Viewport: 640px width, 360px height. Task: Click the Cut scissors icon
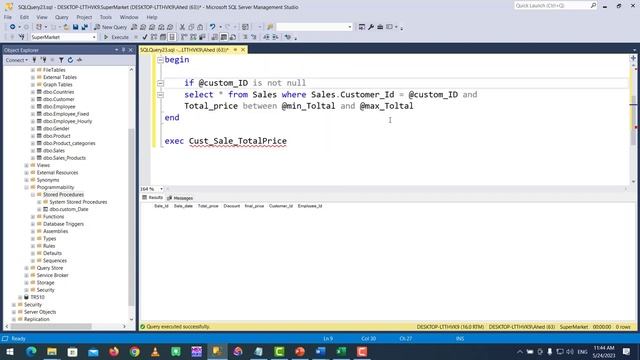pos(182,27)
